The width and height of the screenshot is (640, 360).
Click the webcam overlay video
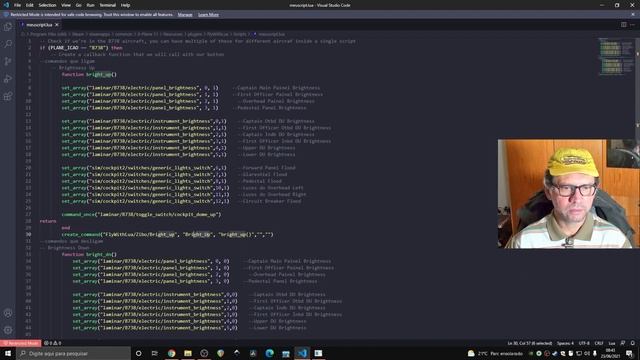click(569, 194)
